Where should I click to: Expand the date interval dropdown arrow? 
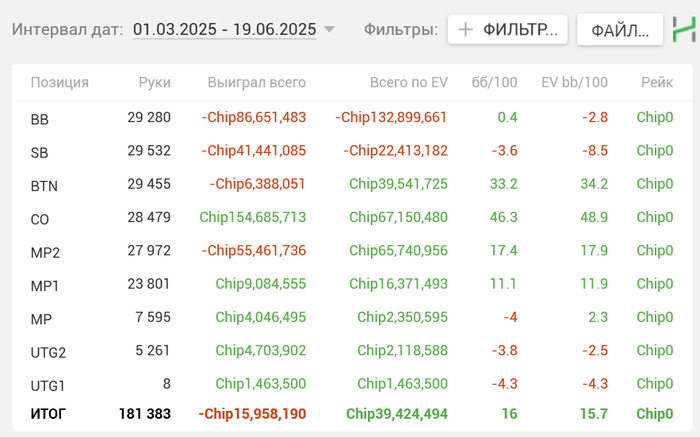point(330,30)
